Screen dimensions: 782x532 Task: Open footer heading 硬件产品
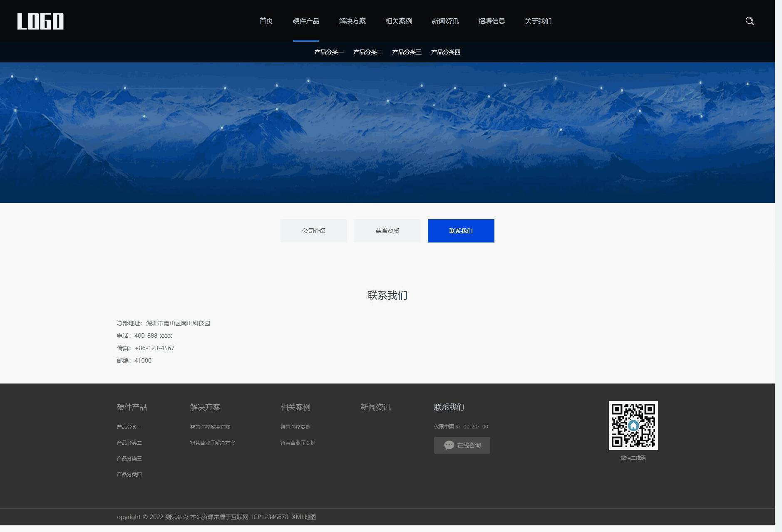click(132, 407)
